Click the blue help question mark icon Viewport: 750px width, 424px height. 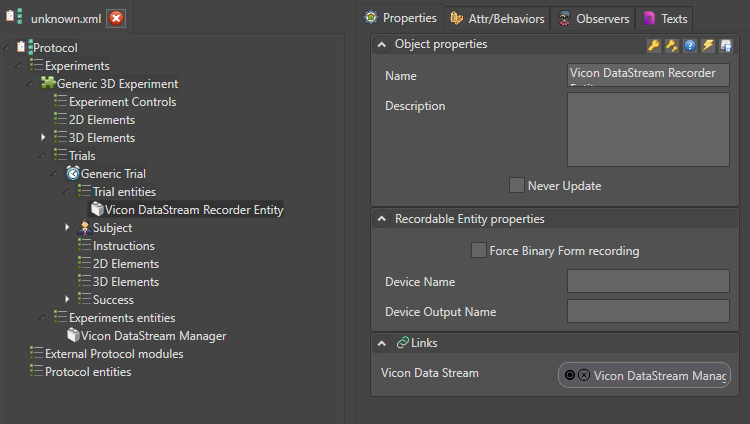click(x=689, y=45)
